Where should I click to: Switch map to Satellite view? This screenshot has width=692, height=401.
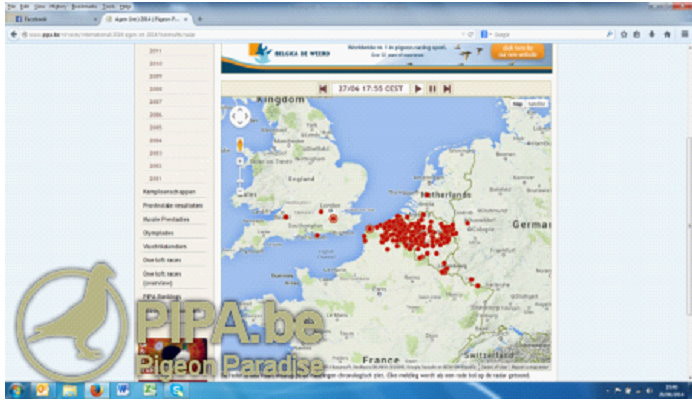tap(537, 104)
